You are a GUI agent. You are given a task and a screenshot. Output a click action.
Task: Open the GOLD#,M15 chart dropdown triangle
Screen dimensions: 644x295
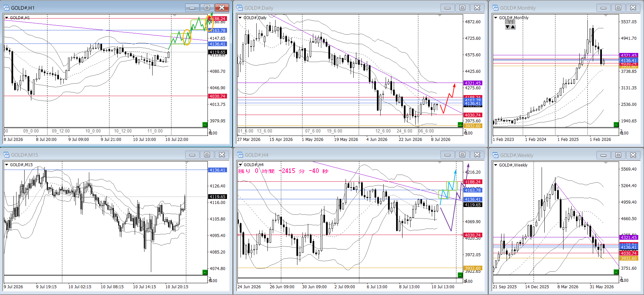(6, 165)
